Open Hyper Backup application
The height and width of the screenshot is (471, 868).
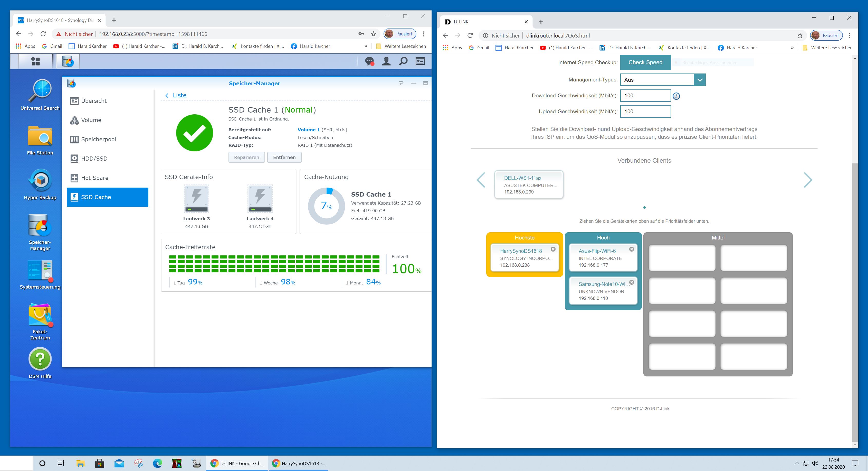point(40,181)
